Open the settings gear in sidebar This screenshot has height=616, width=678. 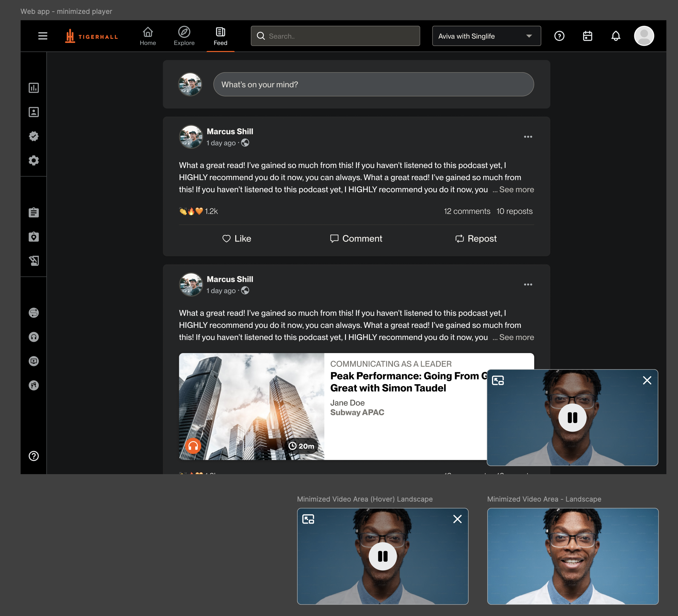34,160
